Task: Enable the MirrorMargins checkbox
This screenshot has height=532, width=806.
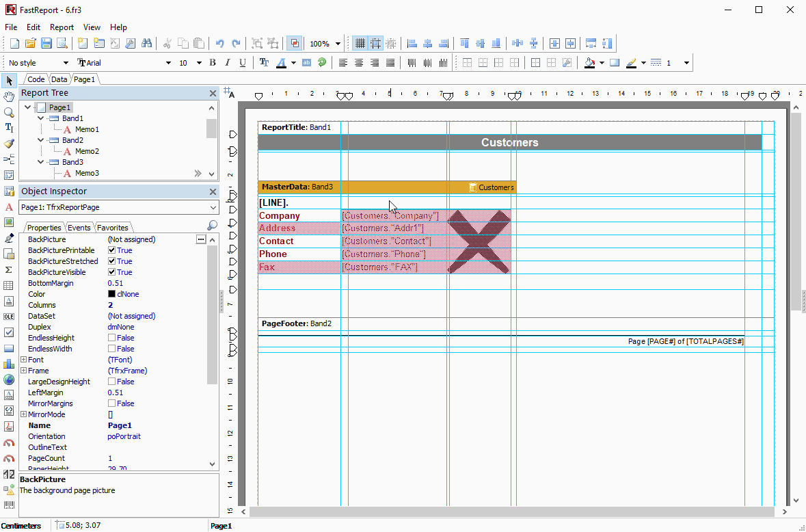Action: tap(111, 403)
